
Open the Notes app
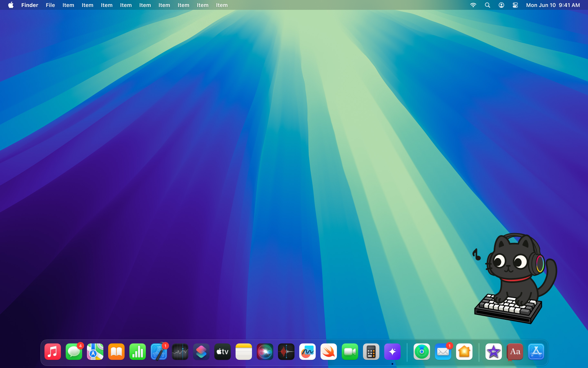pyautogui.click(x=244, y=352)
